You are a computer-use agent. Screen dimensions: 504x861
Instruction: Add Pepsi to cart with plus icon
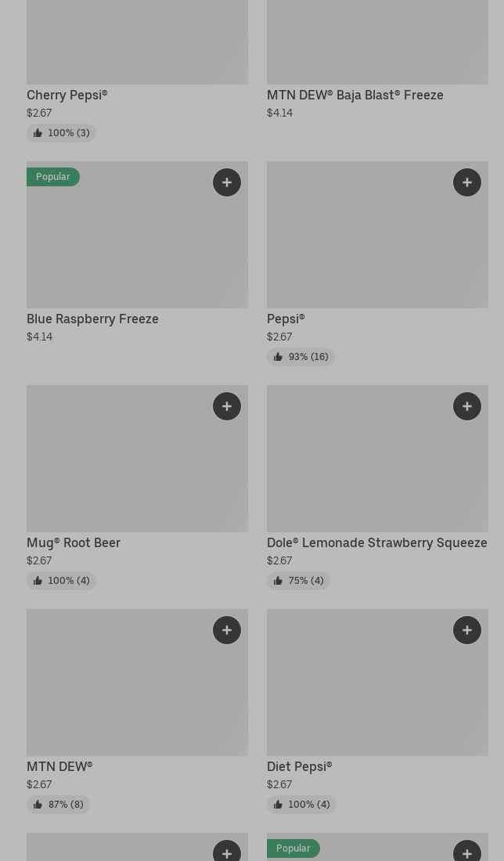click(467, 182)
